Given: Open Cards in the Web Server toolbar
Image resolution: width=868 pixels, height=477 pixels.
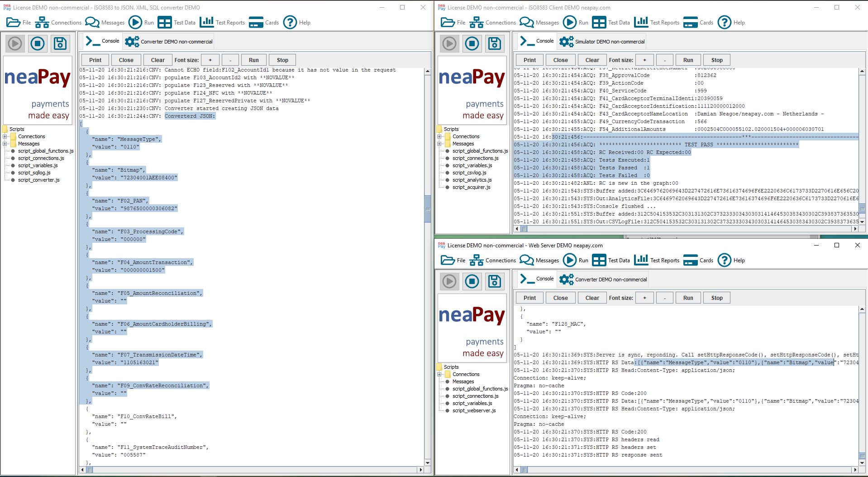Looking at the screenshot, I should [x=698, y=260].
